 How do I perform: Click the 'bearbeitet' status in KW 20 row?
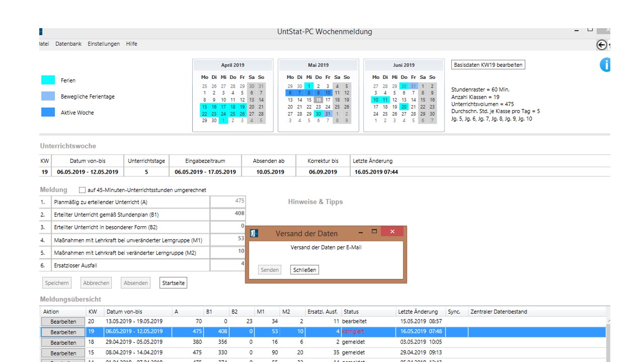(x=354, y=321)
